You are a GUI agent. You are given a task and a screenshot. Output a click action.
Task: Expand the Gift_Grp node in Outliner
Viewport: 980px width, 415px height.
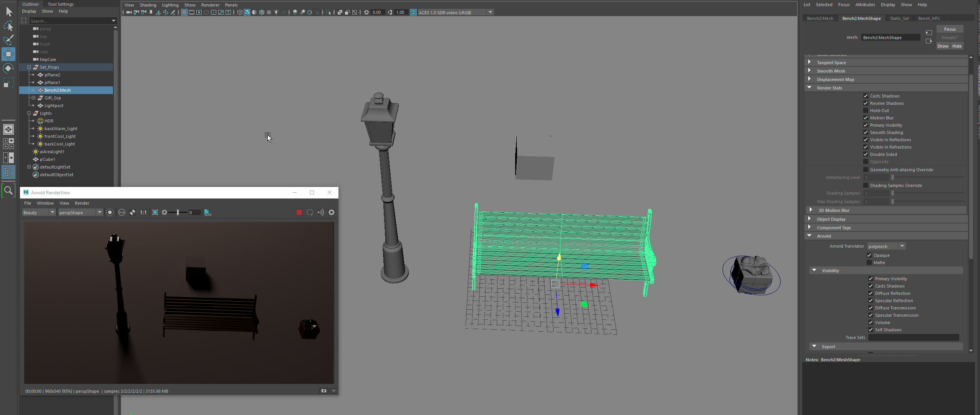34,98
